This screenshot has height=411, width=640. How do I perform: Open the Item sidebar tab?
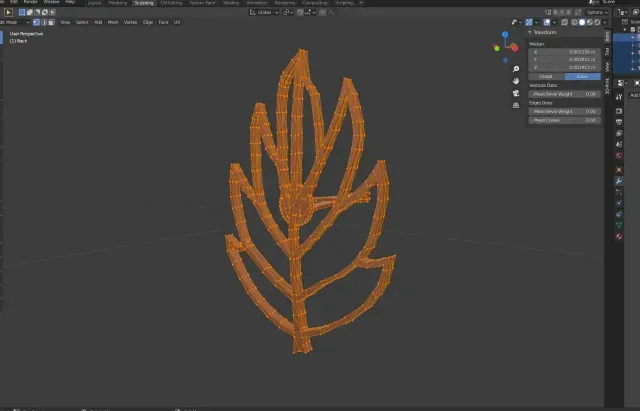point(607,36)
